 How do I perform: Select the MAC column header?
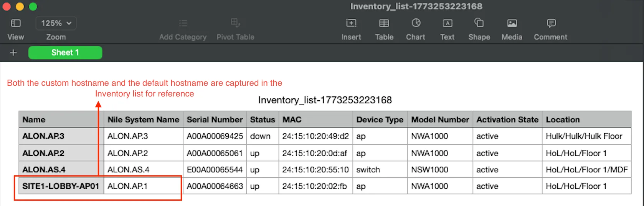[316, 119]
